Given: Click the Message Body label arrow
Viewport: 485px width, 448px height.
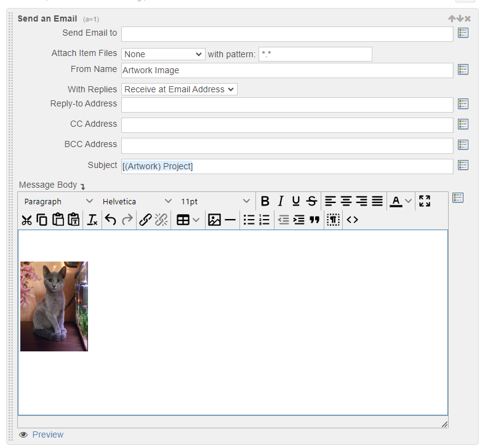Looking at the screenshot, I should pos(82,186).
